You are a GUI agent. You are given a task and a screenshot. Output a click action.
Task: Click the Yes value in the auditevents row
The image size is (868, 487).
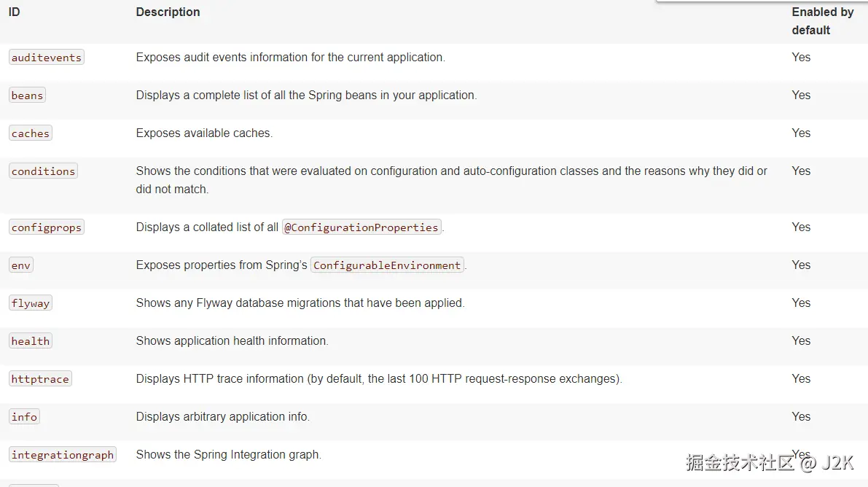(801, 57)
